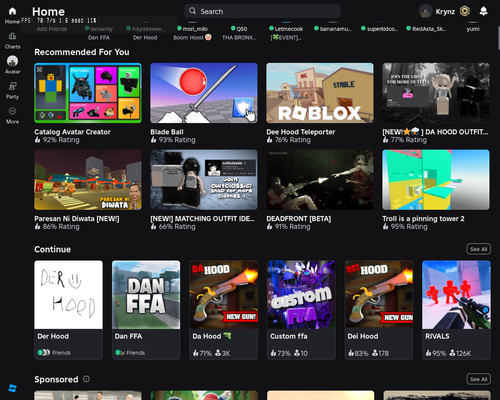Viewport: 500px width, 400px height.
Task: Open friend mori_milo profile
Action: tap(192, 29)
